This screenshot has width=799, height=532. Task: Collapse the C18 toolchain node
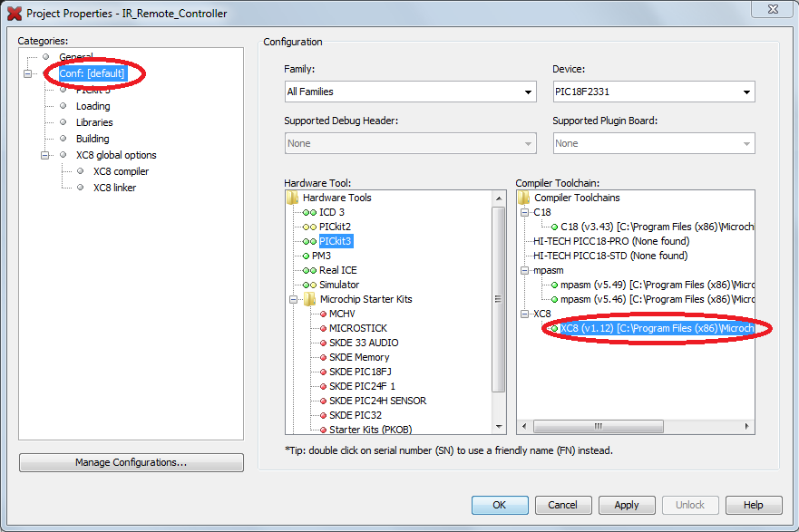pyautogui.click(x=524, y=212)
